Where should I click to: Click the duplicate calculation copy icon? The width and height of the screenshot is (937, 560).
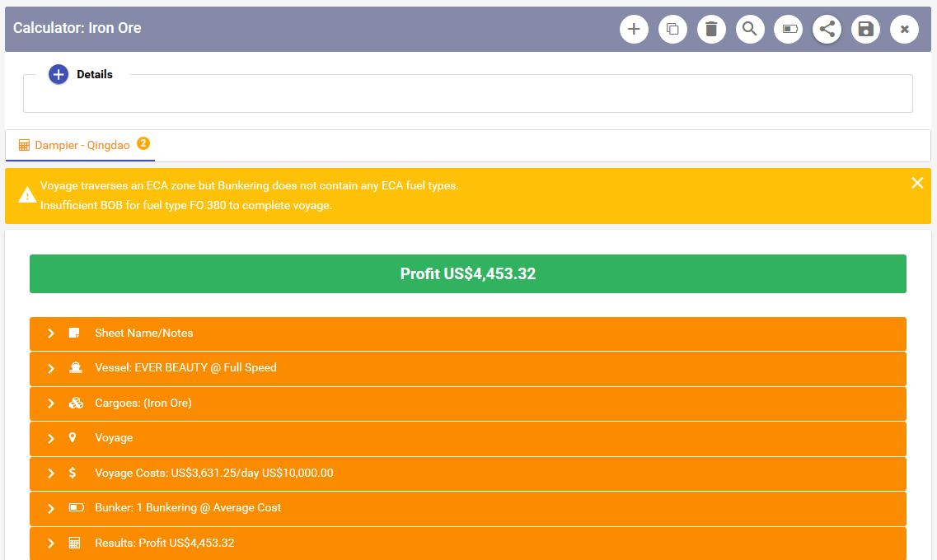(x=672, y=30)
